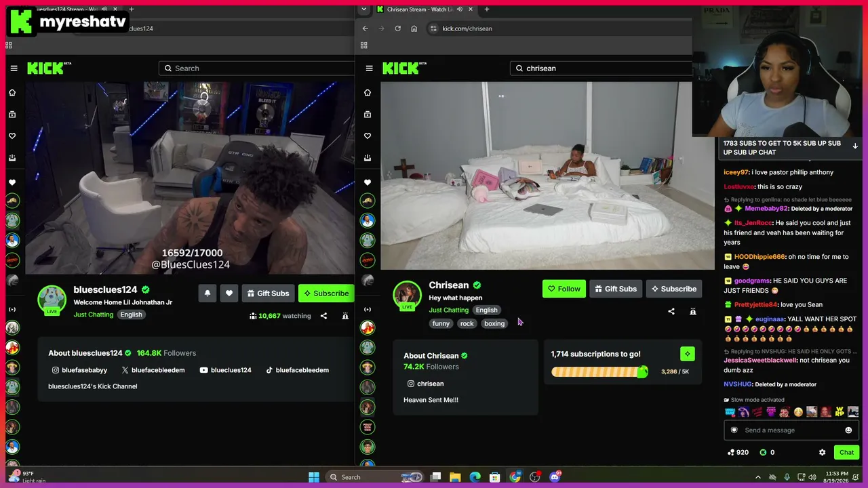Click the funny tag
This screenshot has height=488, width=868.
point(441,323)
